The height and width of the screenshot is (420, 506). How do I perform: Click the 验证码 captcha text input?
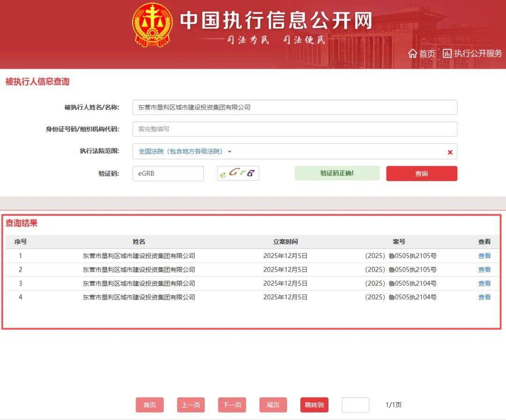pos(168,173)
